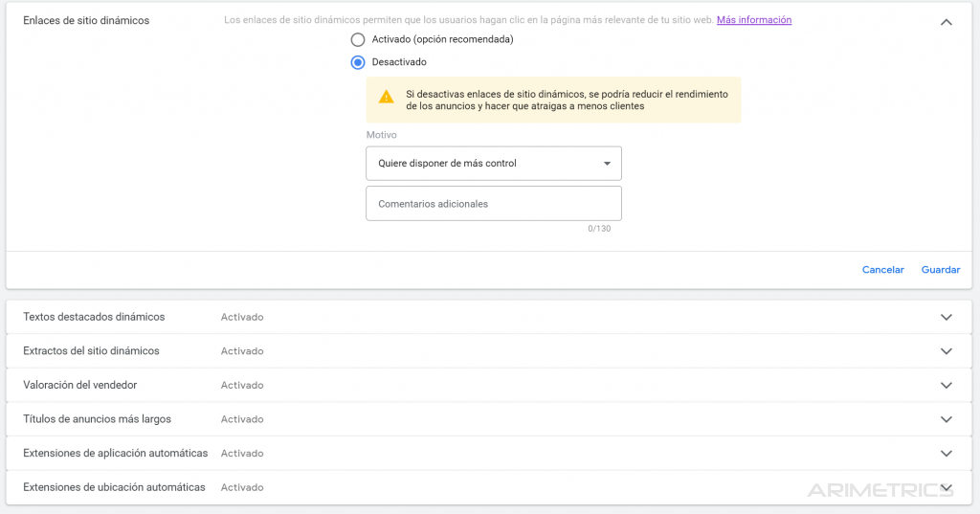This screenshot has width=980, height=514.
Task: Click the Guardar button
Action: click(x=941, y=270)
